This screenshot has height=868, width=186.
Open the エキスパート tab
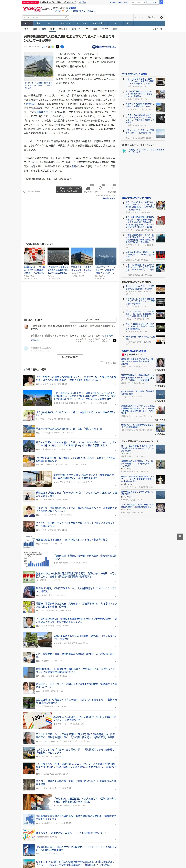click(x=64, y=24)
